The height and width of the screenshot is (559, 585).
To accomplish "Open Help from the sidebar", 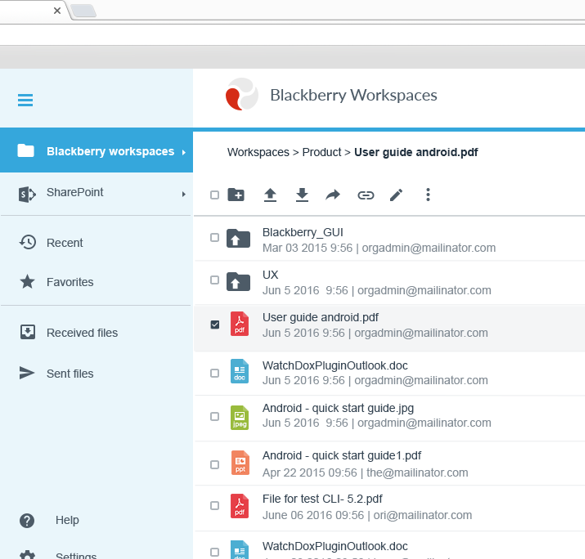I will click(67, 520).
